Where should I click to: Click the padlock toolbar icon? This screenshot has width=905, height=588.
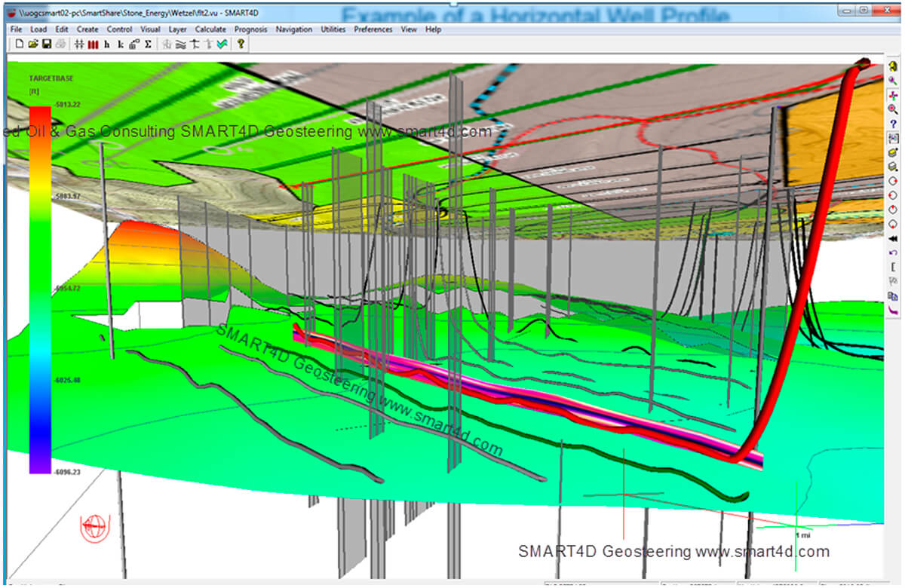click(133, 44)
